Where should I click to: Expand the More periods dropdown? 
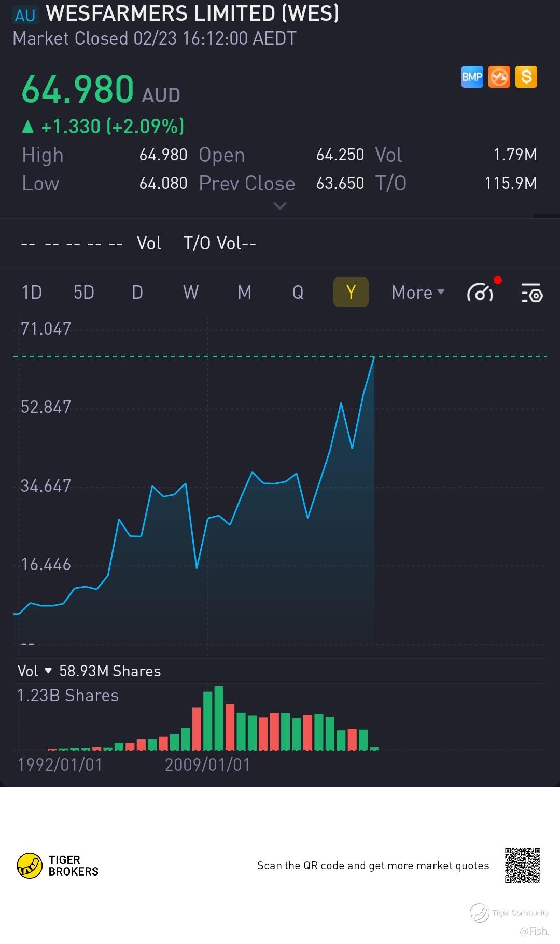[418, 293]
